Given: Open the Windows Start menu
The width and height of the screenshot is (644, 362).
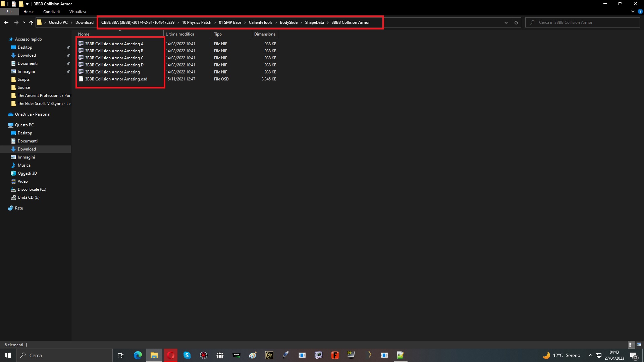Looking at the screenshot, I should pyautogui.click(x=8, y=355).
